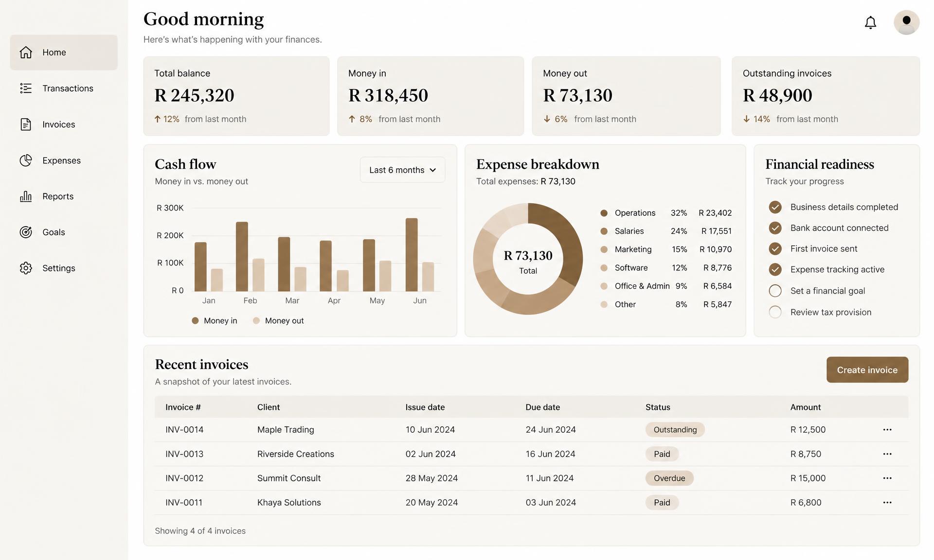Screen dimensions: 934x560
Task: Click Due date column header
Action: pos(542,407)
